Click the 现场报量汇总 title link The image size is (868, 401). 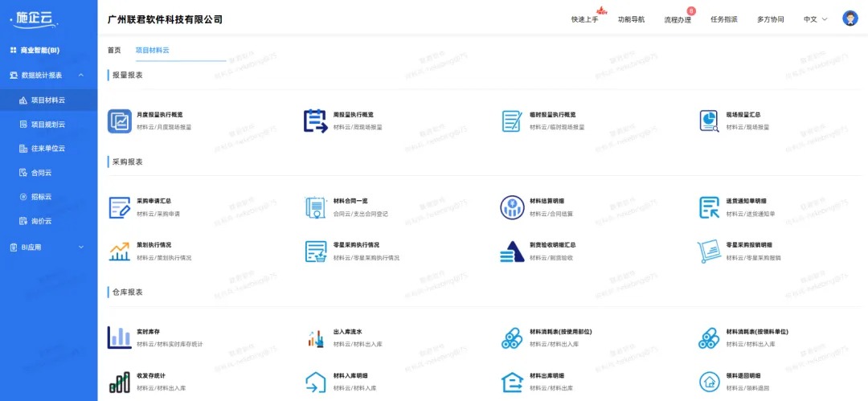point(743,115)
